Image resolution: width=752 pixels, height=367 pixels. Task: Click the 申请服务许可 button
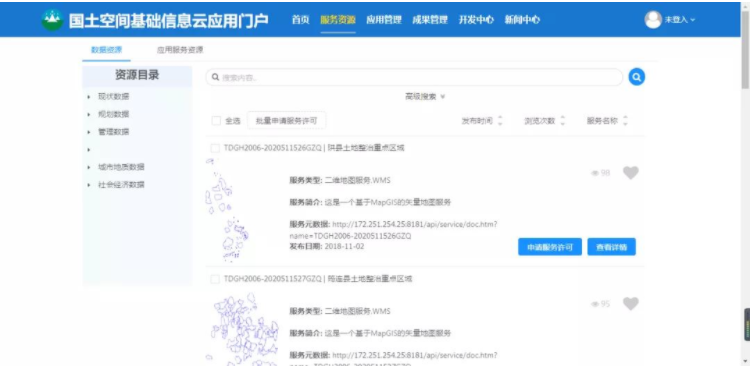(x=550, y=247)
